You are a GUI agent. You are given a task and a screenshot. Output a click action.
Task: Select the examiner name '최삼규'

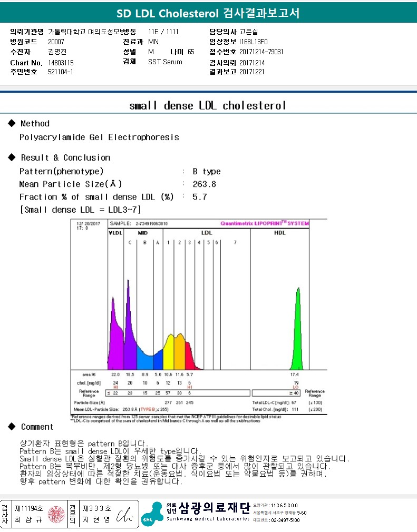(x=28, y=519)
